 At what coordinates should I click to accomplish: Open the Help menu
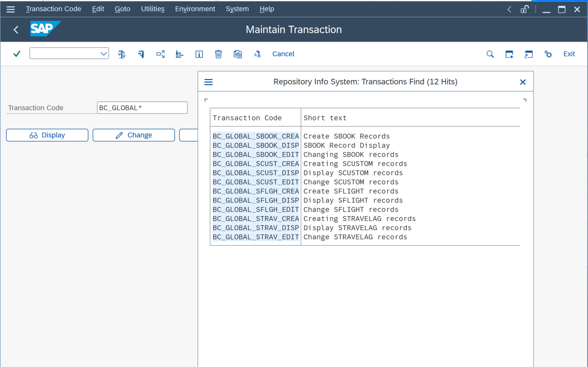(267, 9)
